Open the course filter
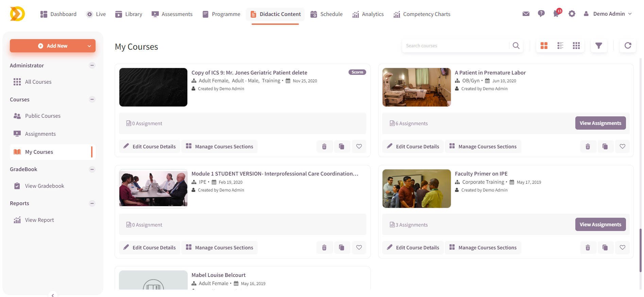The image size is (644, 297). pyautogui.click(x=598, y=46)
